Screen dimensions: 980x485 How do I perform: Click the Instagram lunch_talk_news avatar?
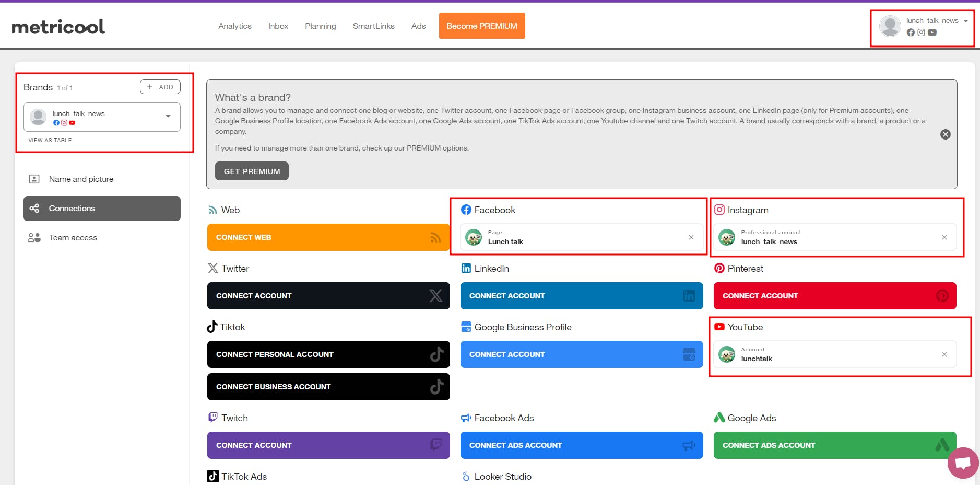pyautogui.click(x=727, y=237)
